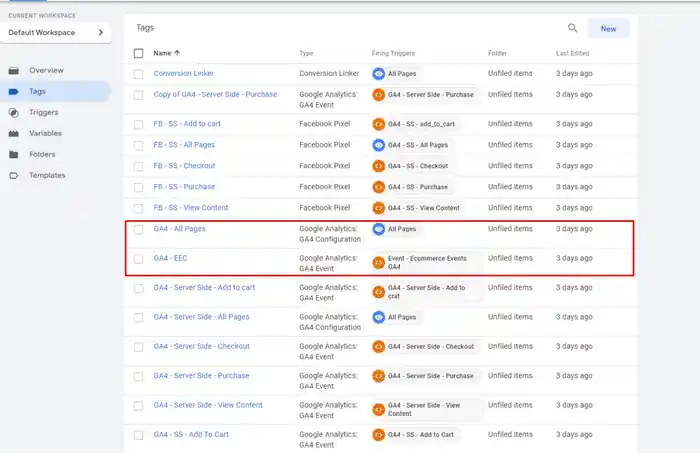Click the eye icon for GA4 - SS - All Pages trigger
The image size is (700, 453).
pos(379,145)
